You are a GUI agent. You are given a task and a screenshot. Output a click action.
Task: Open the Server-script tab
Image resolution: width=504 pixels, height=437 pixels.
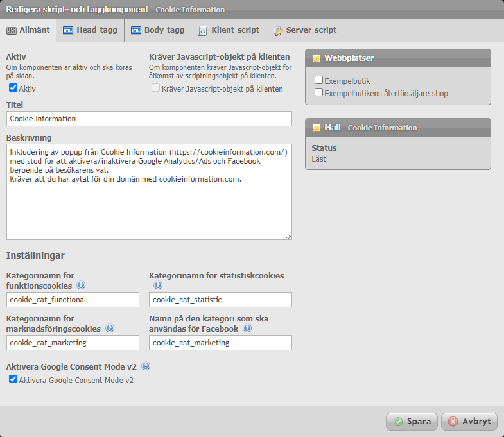point(305,30)
